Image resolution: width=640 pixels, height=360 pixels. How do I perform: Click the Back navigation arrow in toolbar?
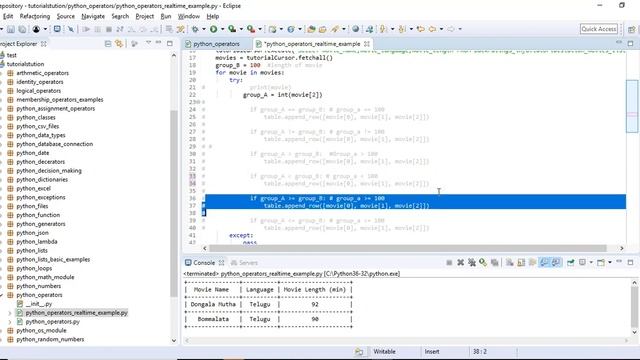tap(432, 29)
